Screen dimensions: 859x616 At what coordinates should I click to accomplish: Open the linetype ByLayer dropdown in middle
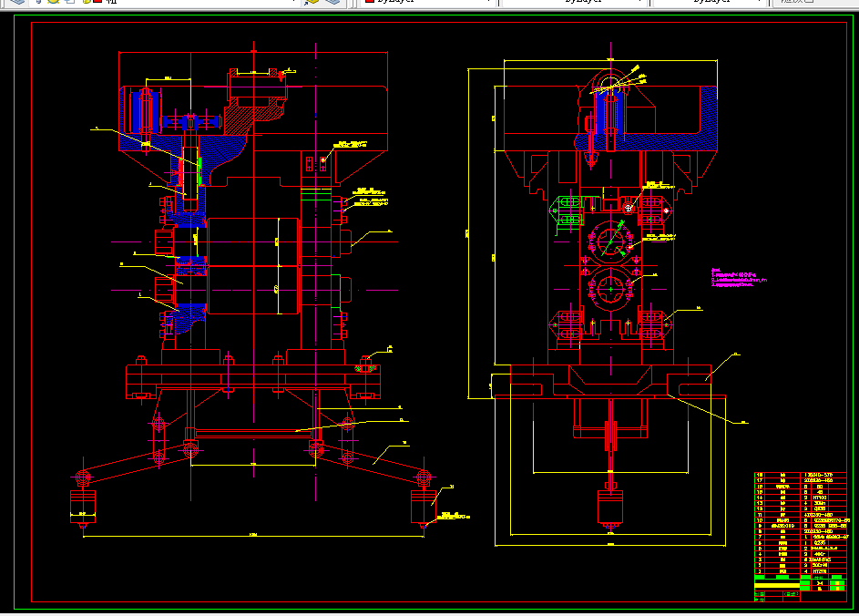tap(574, 2)
